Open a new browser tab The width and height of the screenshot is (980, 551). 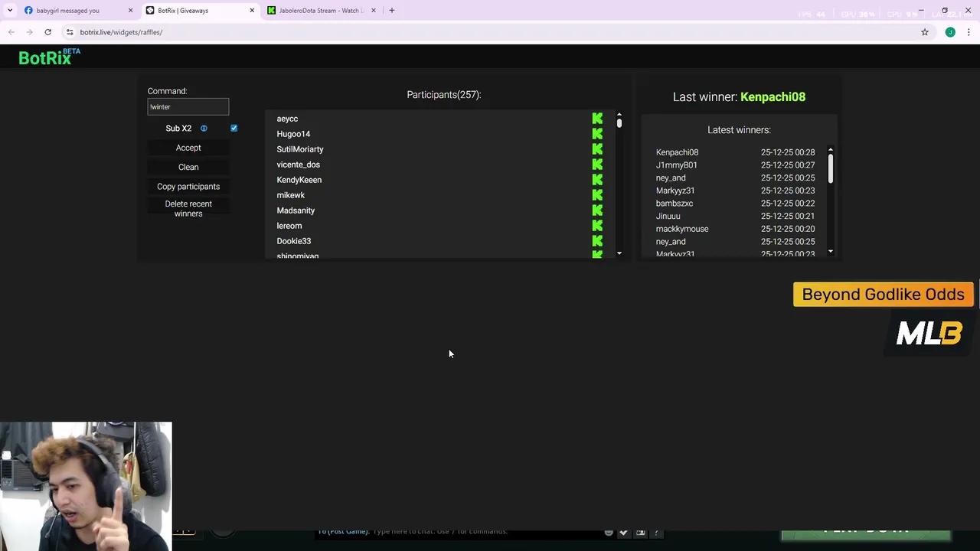point(392,11)
